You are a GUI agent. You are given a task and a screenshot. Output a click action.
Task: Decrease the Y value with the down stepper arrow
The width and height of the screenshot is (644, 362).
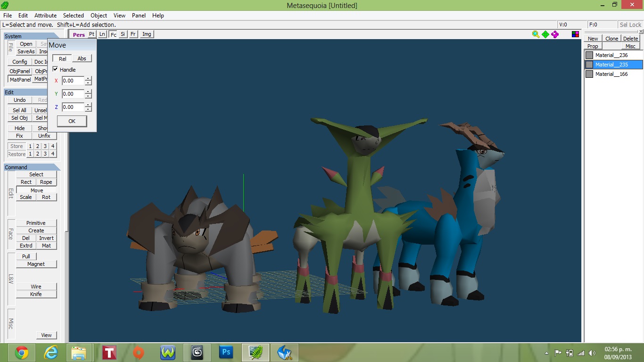click(88, 96)
